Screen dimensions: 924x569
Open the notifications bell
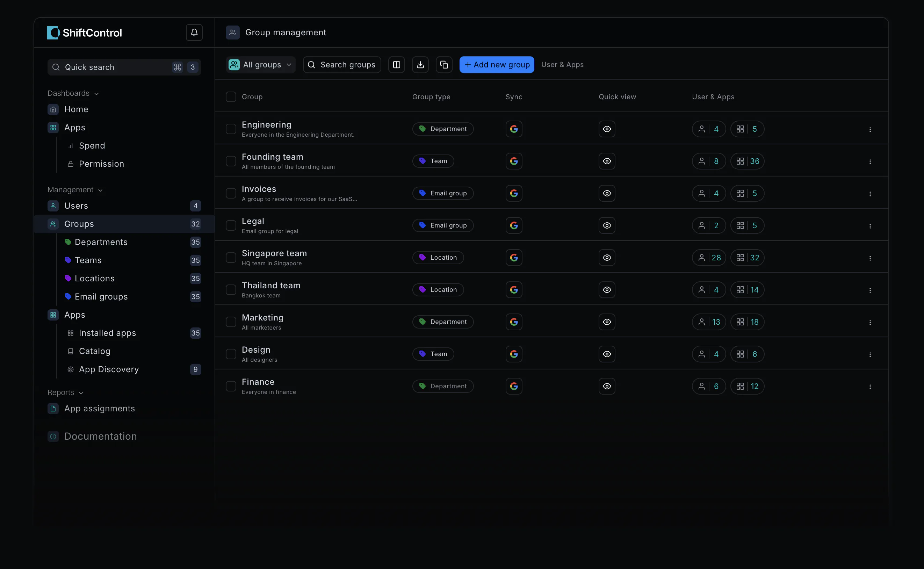click(194, 33)
